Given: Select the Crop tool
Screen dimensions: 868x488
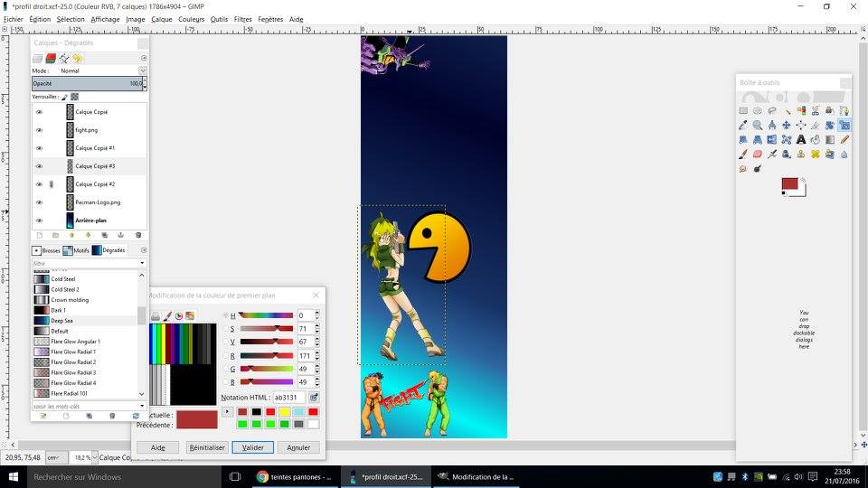Looking at the screenshot, I should tap(816, 125).
